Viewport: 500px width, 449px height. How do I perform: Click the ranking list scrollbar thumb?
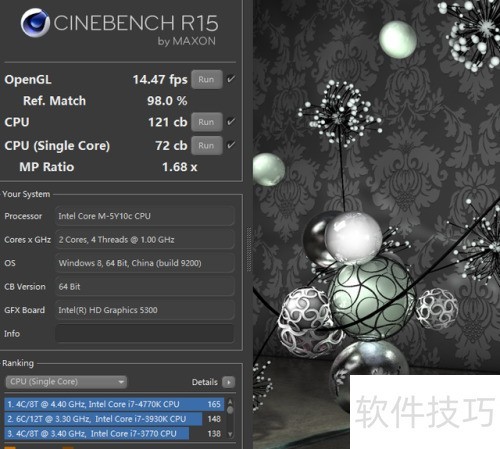[x=230, y=409]
